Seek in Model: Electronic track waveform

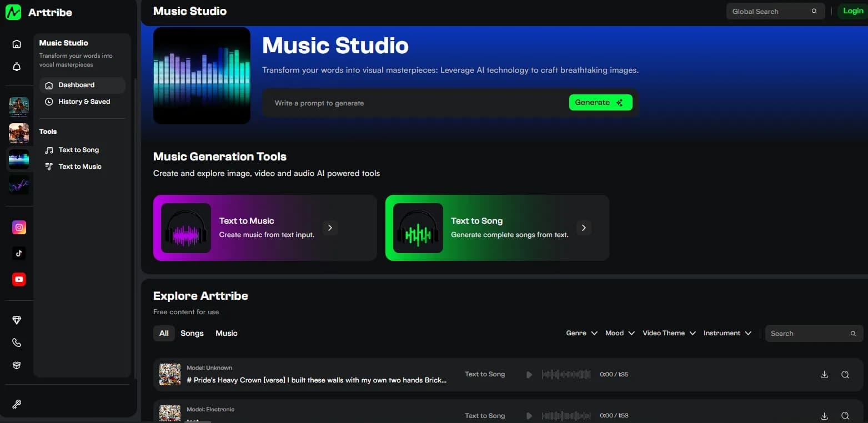pos(566,416)
